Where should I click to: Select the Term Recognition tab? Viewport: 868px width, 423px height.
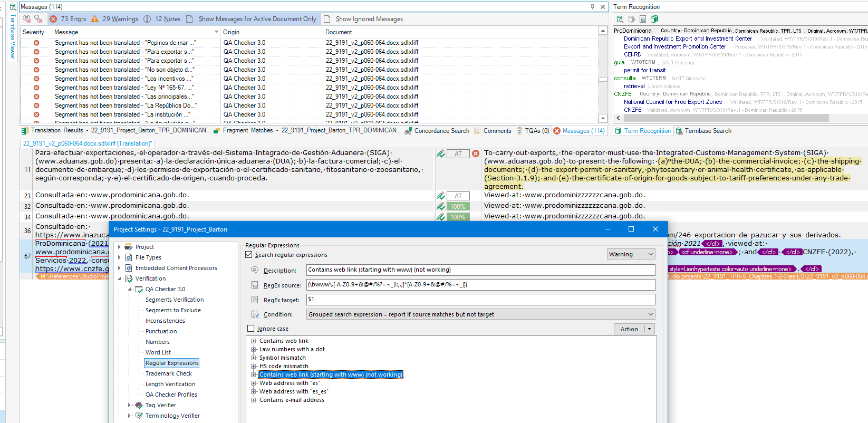643,131
